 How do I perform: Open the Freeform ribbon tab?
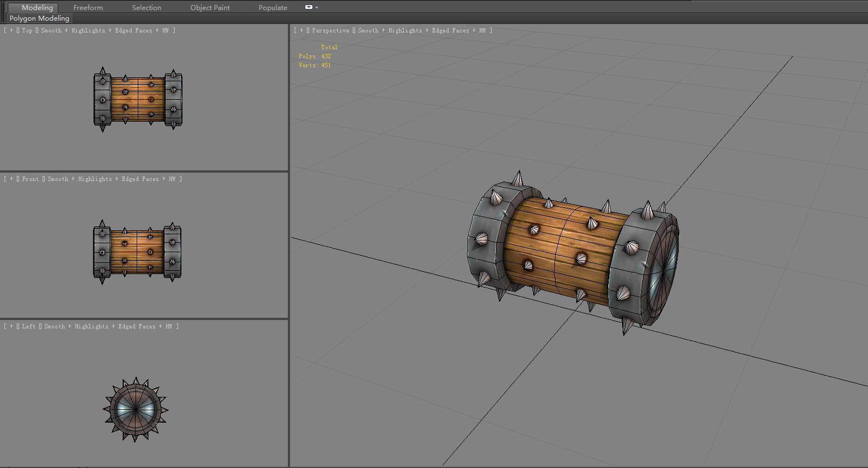coord(88,8)
